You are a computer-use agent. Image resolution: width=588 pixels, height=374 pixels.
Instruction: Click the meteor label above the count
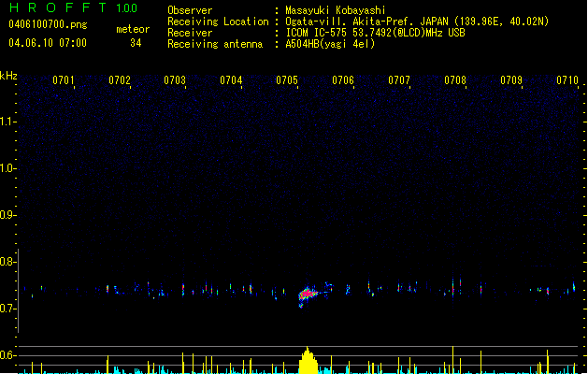[x=133, y=29]
